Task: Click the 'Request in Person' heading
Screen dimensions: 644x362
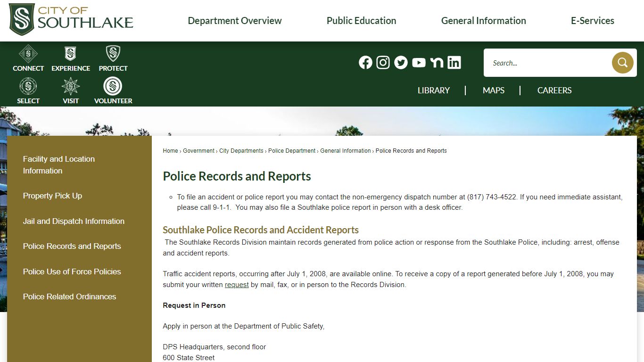Action: pyautogui.click(x=194, y=305)
